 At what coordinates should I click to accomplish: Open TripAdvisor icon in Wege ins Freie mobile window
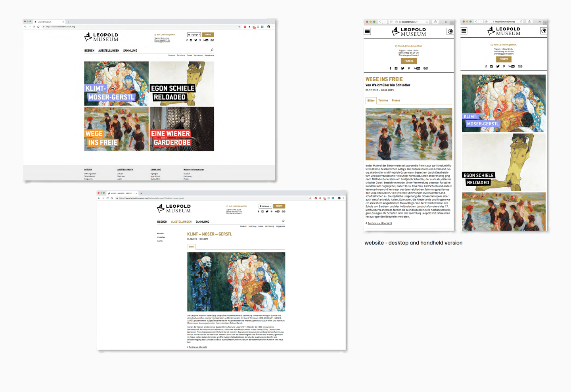pos(425,68)
